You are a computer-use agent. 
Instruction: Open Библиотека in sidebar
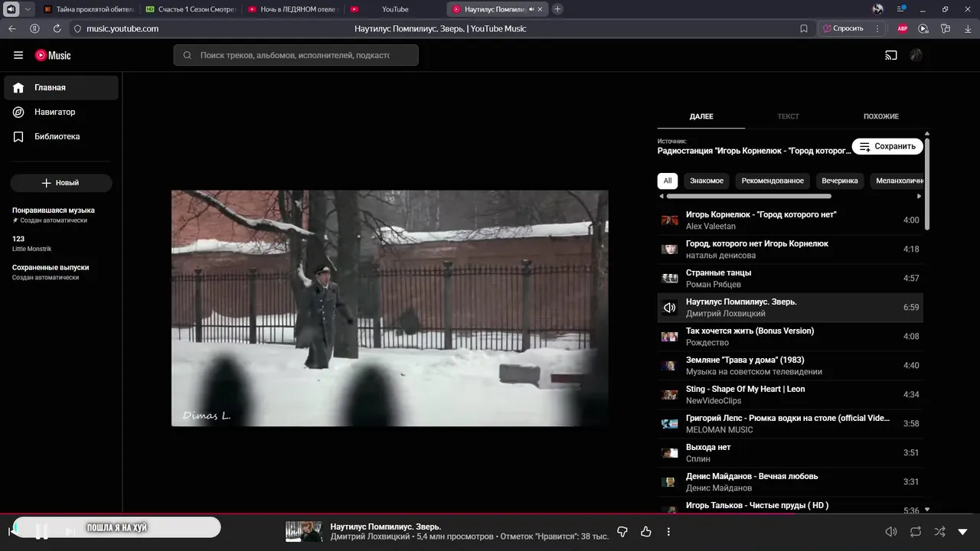(x=61, y=136)
